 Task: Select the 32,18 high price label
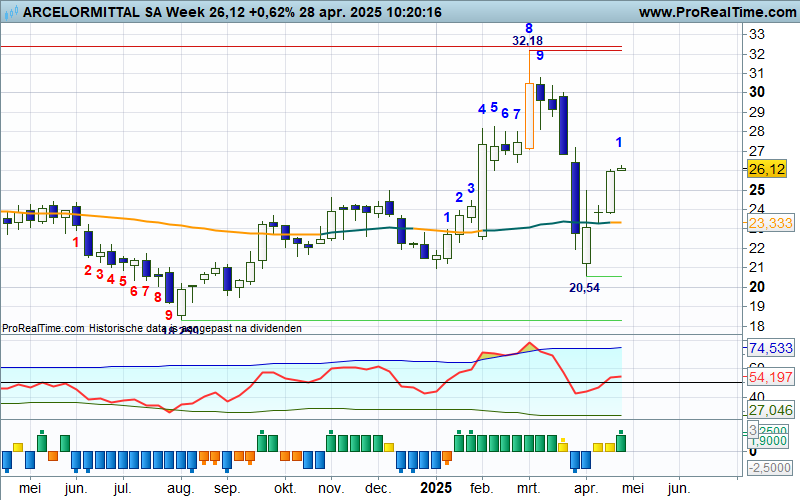[527, 41]
